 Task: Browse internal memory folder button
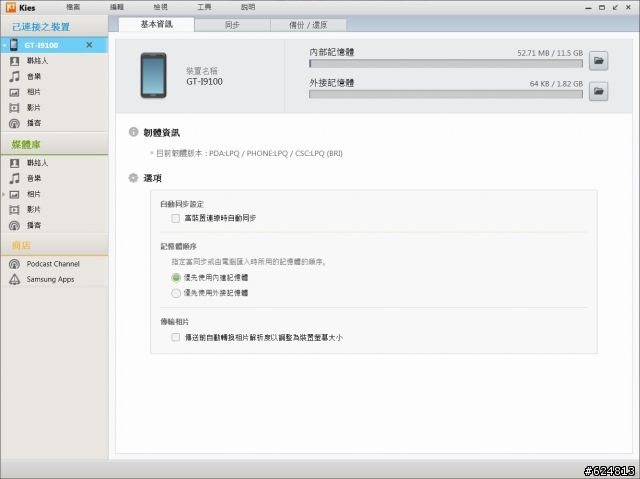coord(599,61)
